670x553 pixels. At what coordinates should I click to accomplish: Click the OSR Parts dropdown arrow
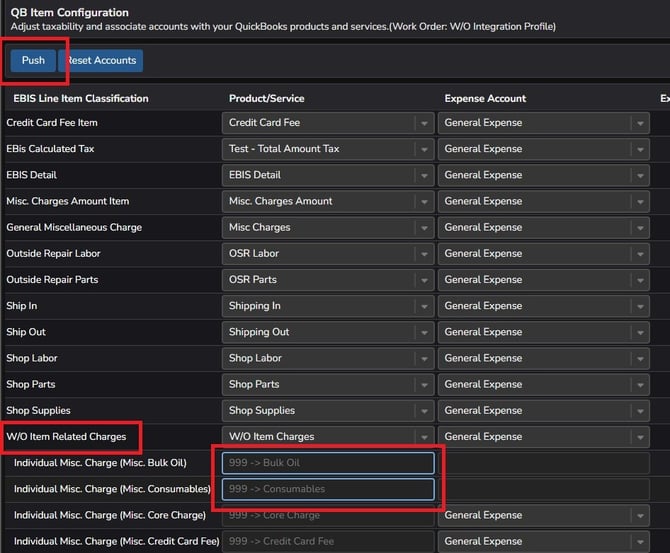click(423, 280)
